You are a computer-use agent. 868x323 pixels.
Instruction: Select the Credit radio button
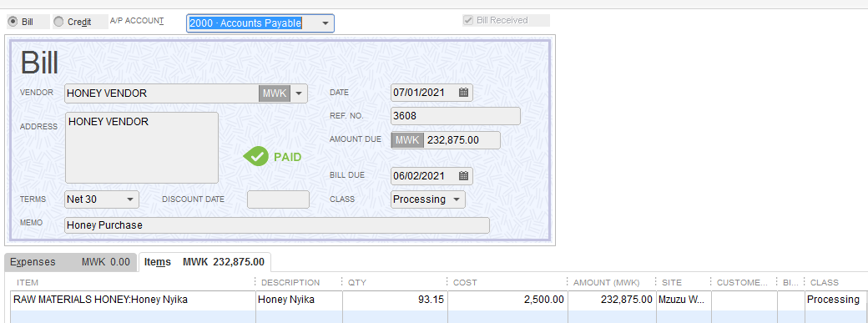[x=58, y=23]
